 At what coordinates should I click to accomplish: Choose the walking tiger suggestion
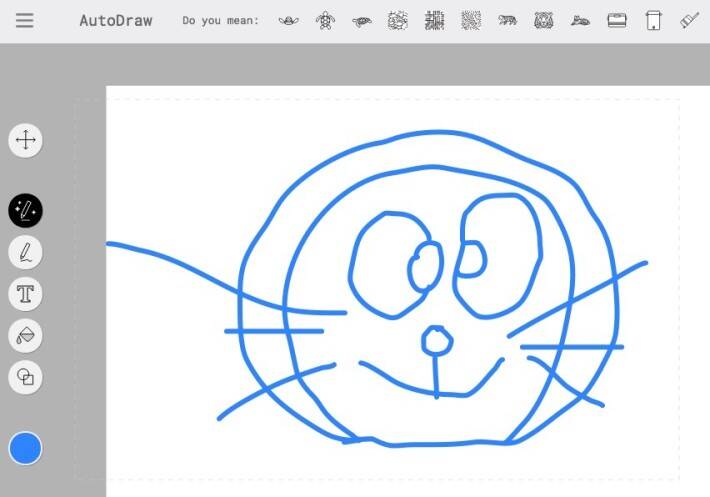(508, 20)
